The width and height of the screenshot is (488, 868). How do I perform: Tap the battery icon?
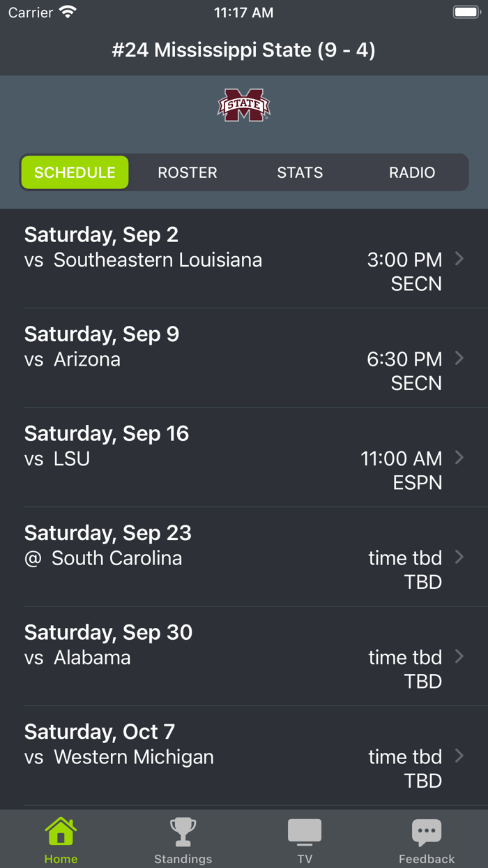pyautogui.click(x=464, y=11)
